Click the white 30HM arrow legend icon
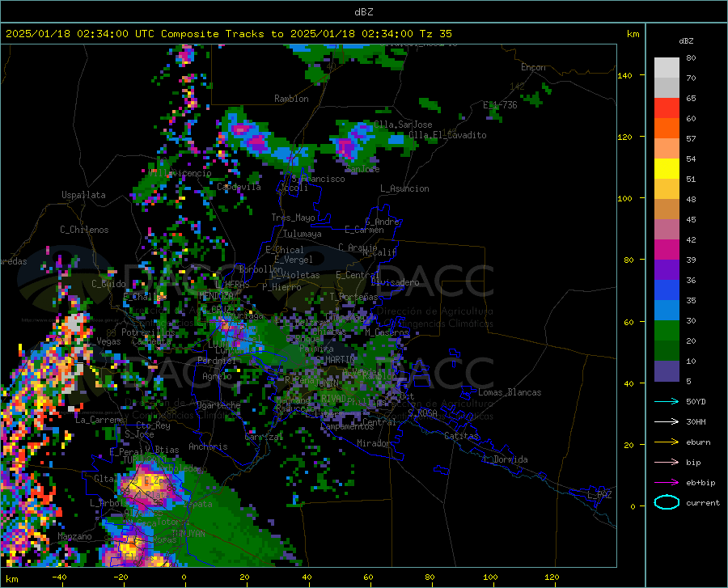The width and height of the screenshot is (728, 588). (x=667, y=421)
